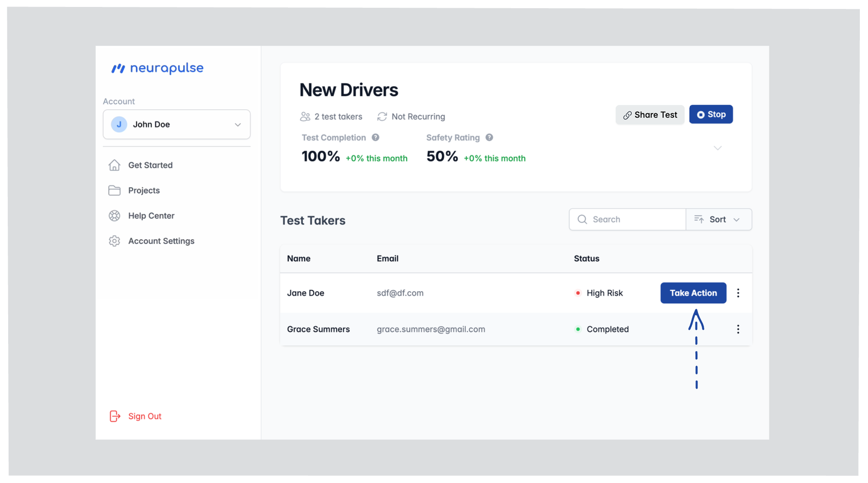Open Help Center from sidebar
This screenshot has width=868, height=483.
(x=151, y=216)
